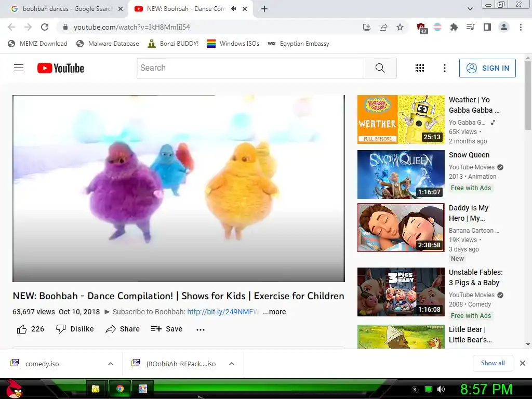
Task: Open Daddy is My Hero thumbnail
Action: (x=401, y=228)
